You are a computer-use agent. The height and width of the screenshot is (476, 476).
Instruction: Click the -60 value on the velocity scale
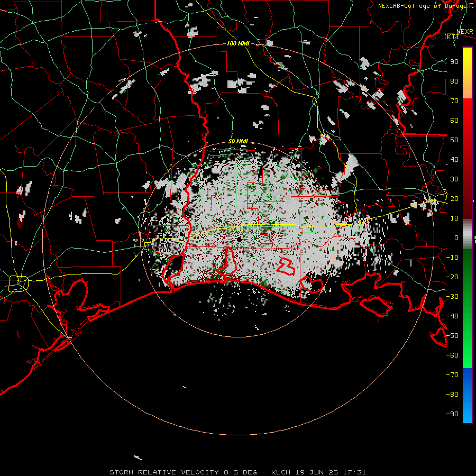[452, 355]
